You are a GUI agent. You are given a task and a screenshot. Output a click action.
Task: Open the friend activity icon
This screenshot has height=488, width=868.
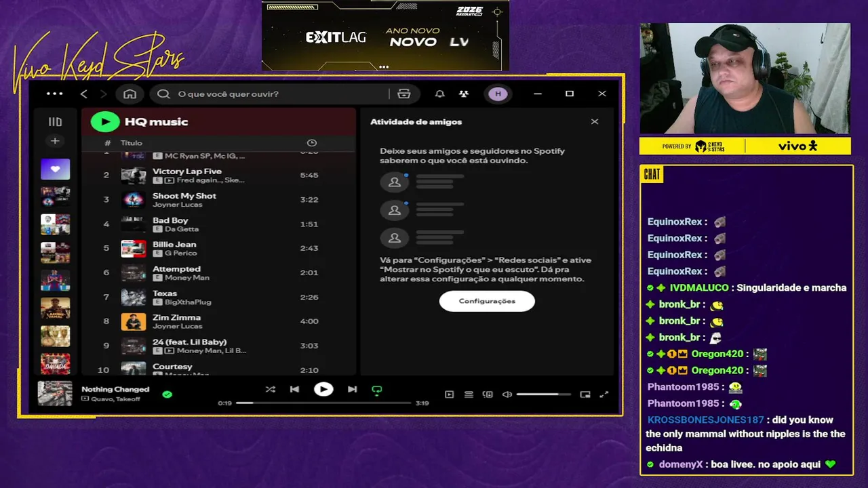pyautogui.click(x=464, y=94)
